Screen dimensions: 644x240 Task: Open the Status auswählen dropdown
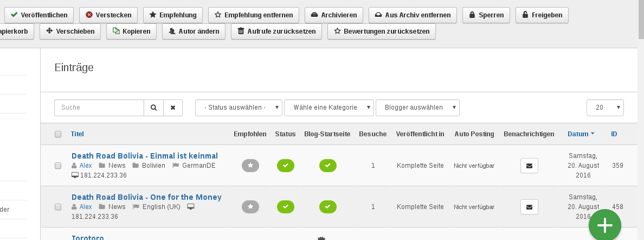pyautogui.click(x=239, y=108)
